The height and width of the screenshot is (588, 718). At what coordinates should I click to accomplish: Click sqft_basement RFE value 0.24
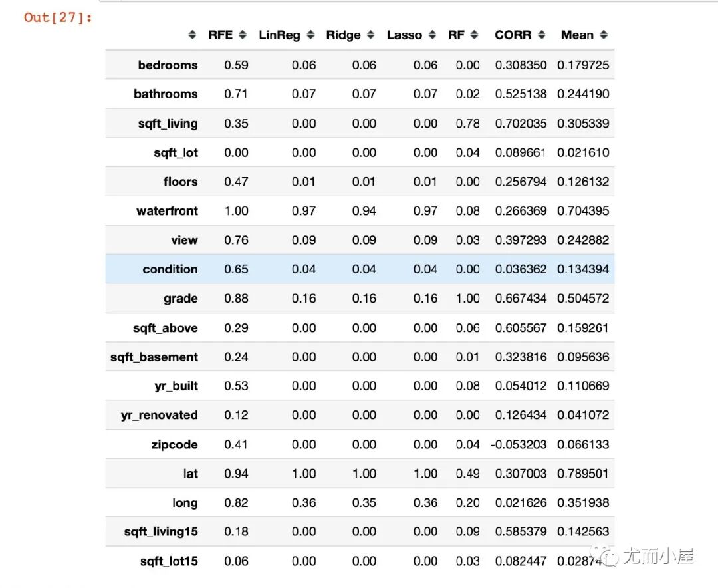tap(236, 357)
